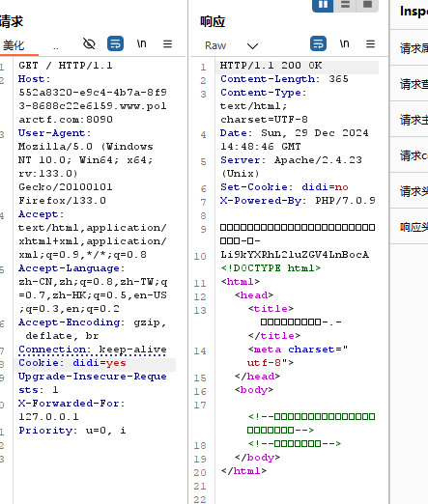Click the User-Agent header name
The width and height of the screenshot is (428, 504).
tap(54, 133)
